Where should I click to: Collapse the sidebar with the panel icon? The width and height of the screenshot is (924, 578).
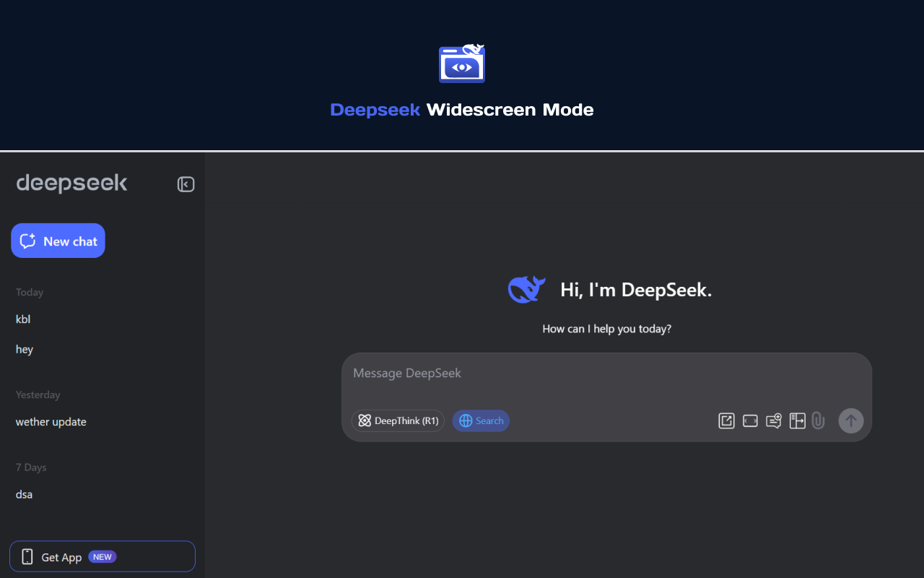pyautogui.click(x=186, y=184)
